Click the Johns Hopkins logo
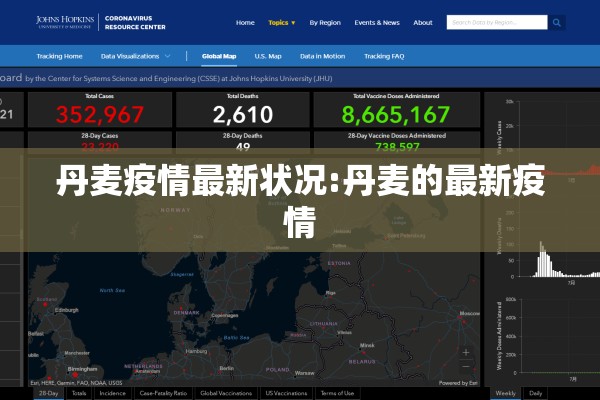 coord(65,22)
